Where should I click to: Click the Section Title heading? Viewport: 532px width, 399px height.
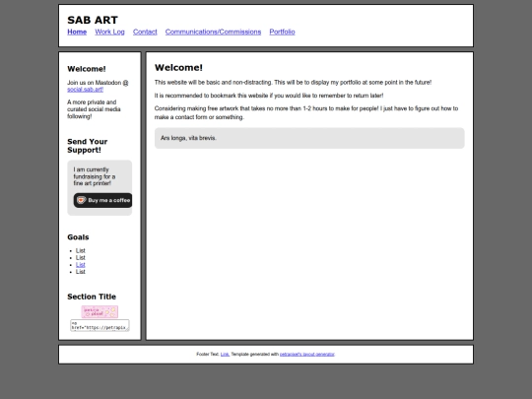[x=92, y=297]
